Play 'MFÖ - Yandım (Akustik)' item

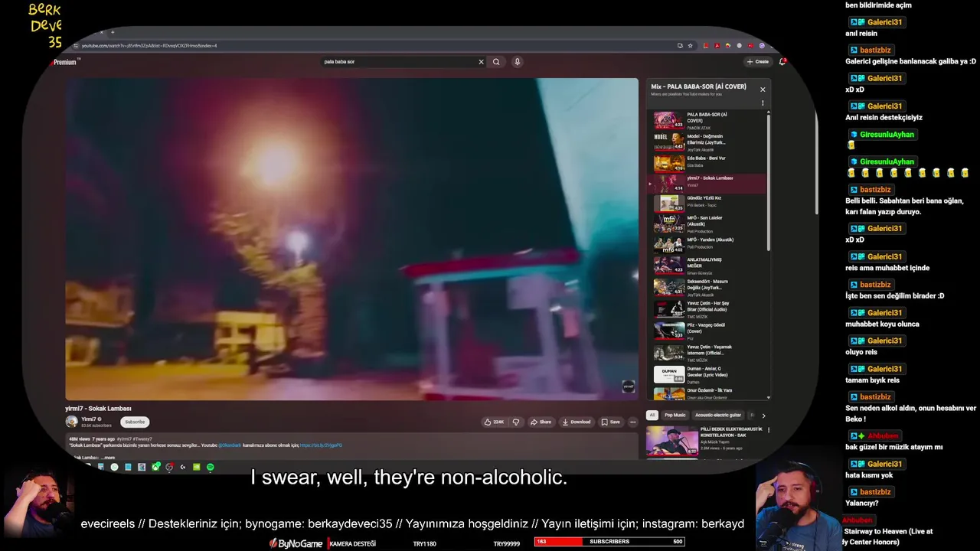pos(707,244)
